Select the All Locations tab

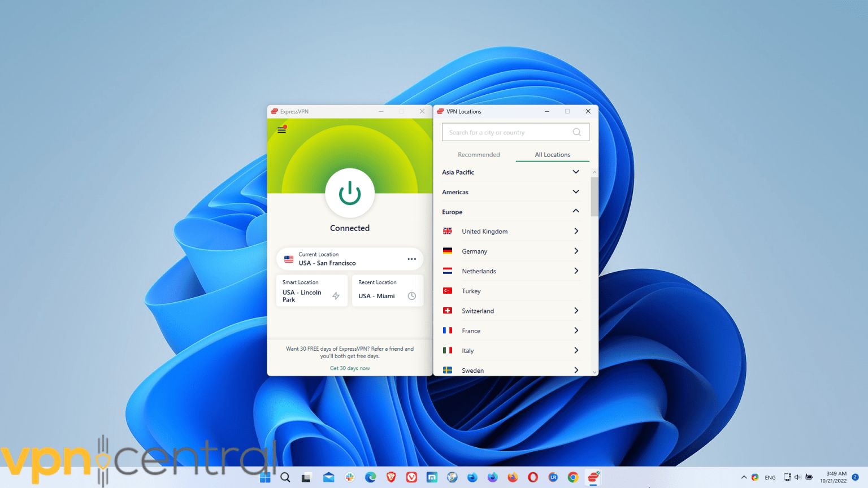tap(552, 155)
